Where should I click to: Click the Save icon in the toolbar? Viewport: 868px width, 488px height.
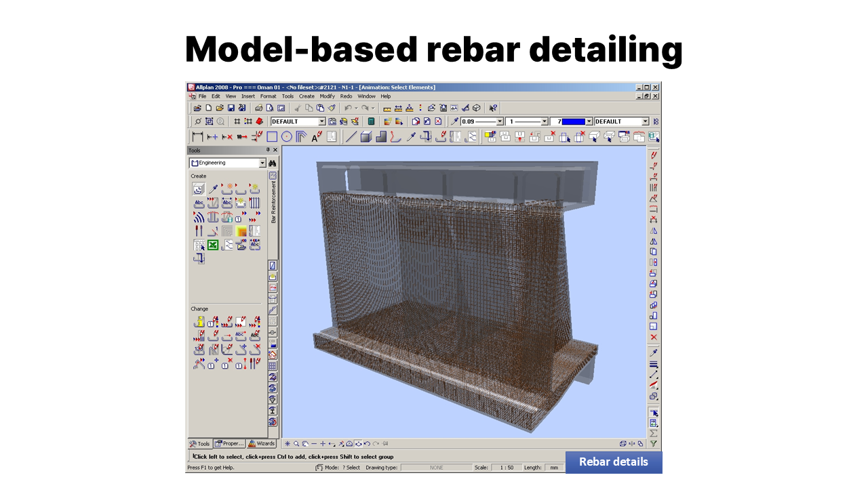pyautogui.click(x=231, y=108)
